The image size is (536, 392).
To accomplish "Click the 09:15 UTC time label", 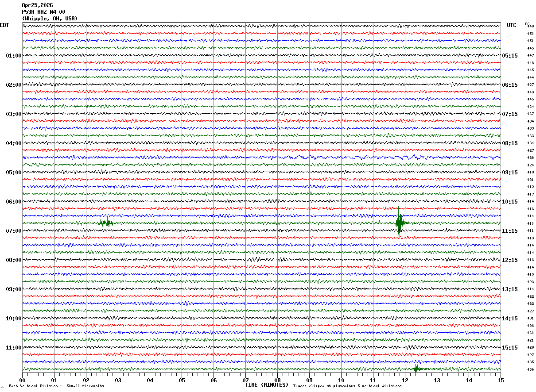I will click(x=510, y=173).
